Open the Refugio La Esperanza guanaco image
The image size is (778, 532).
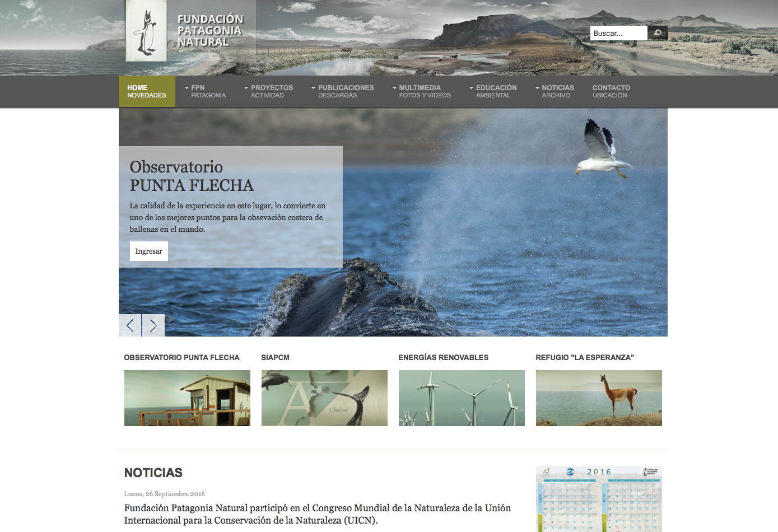[599, 398]
